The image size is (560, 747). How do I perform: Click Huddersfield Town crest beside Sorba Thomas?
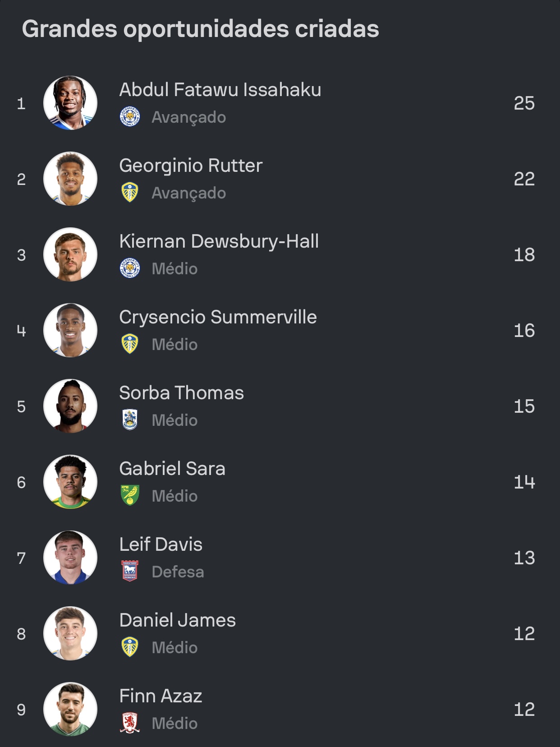tap(130, 420)
